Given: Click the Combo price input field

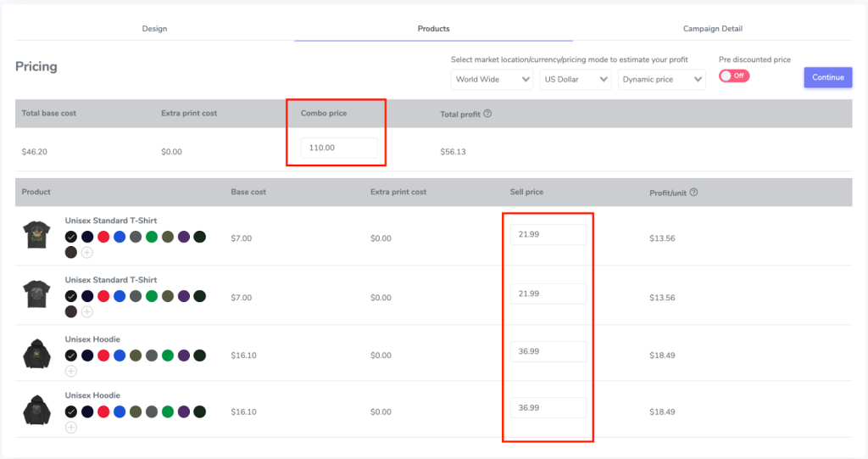Looking at the screenshot, I should (339, 148).
